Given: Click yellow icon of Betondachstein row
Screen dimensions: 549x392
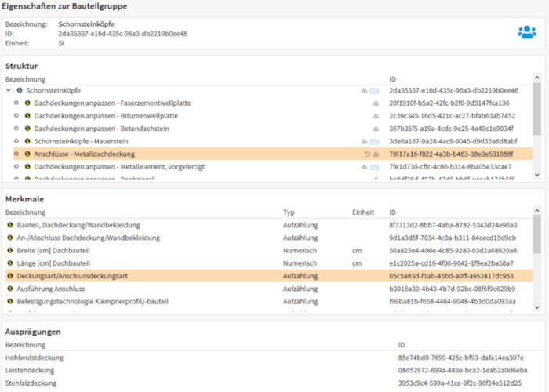Looking at the screenshot, I should point(27,129).
